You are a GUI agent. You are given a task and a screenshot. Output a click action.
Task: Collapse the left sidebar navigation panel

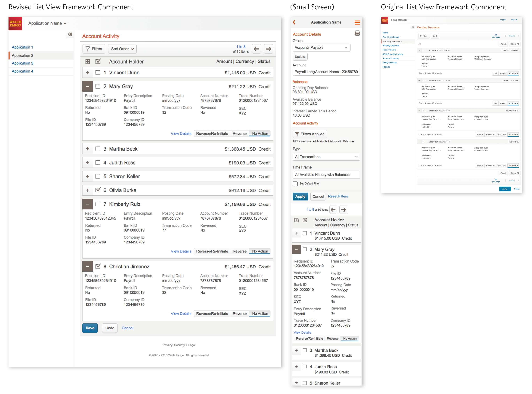(70, 35)
